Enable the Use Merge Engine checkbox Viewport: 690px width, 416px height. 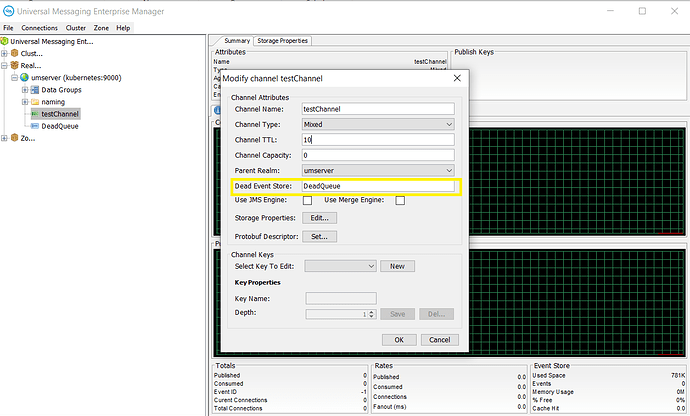(400, 200)
